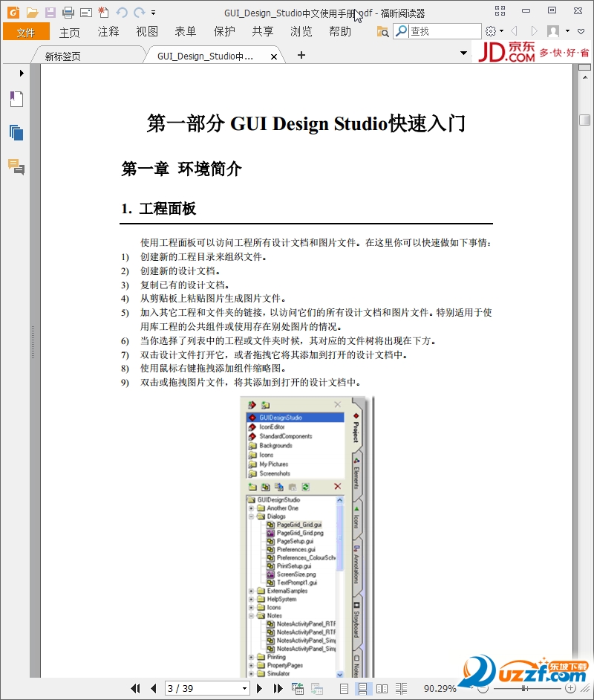Click the heading 第一章 环境简介
594x700 pixels.
181,169
